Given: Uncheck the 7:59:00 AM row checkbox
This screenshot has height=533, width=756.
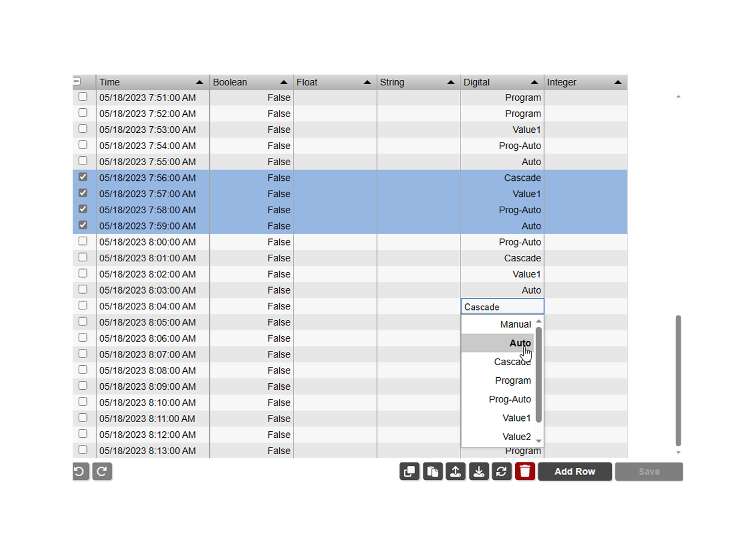Looking at the screenshot, I should (83, 225).
